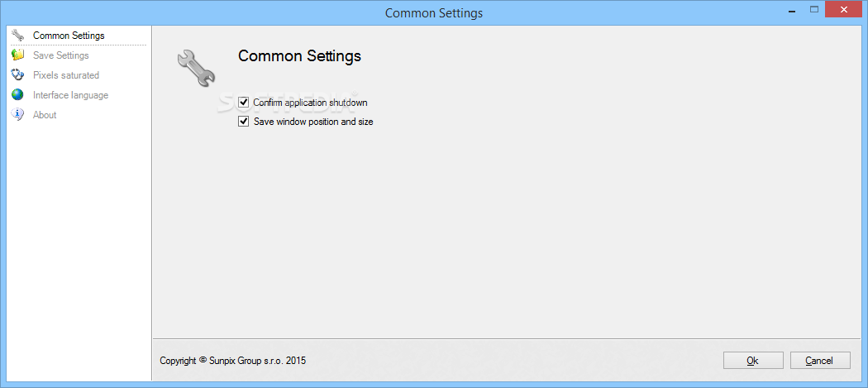Click the Sunpix Group copyright text

[232, 361]
